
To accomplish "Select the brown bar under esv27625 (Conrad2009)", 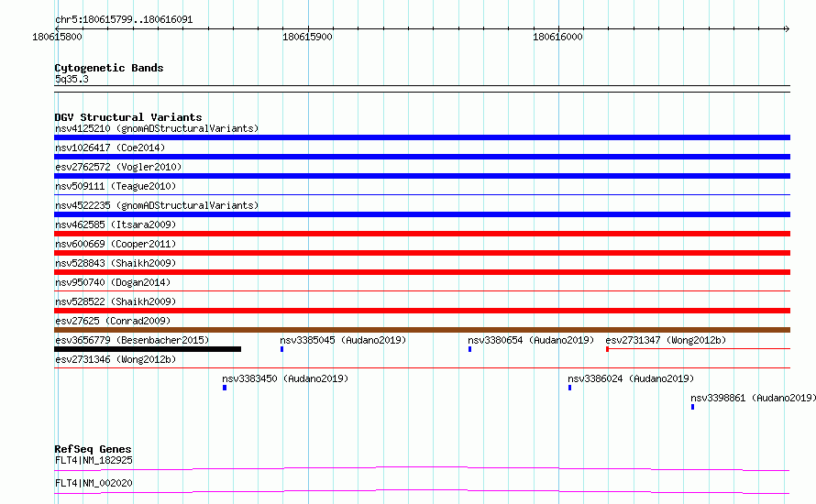I will click(422, 330).
